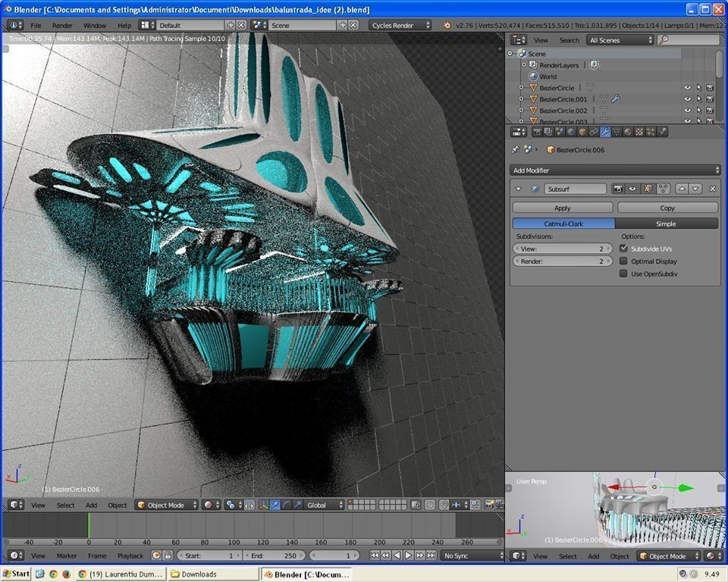728x582 pixels.
Task: Toggle visibility eye of BezierCircle.002
Action: tap(688, 111)
